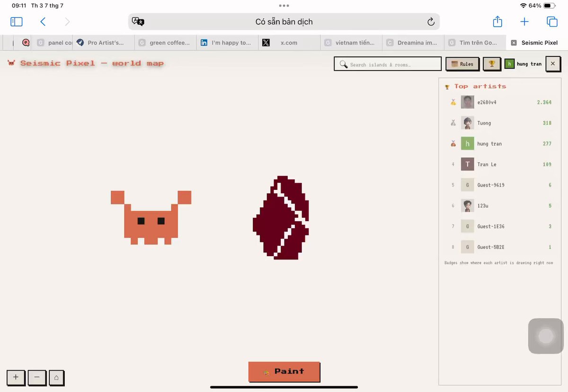
Task: Switch to the Dreamina tab
Action: pos(414,43)
